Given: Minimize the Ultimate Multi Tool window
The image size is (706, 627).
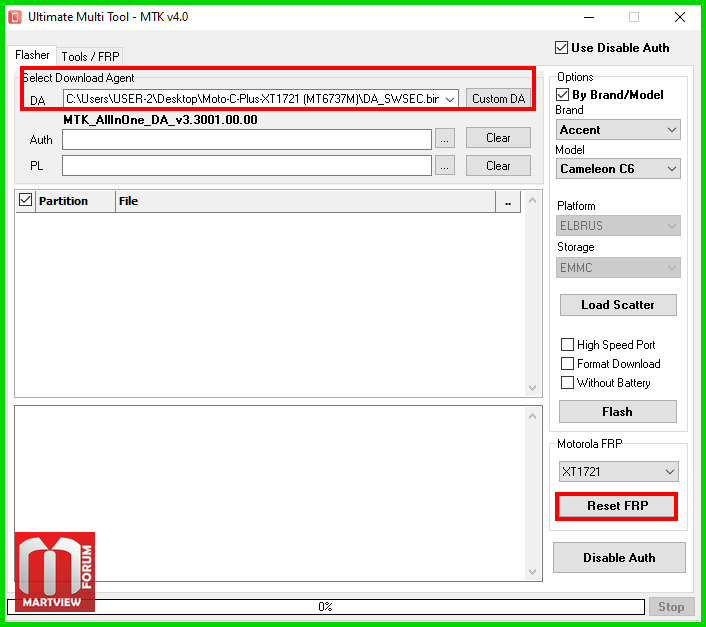Looking at the screenshot, I should coord(589,17).
